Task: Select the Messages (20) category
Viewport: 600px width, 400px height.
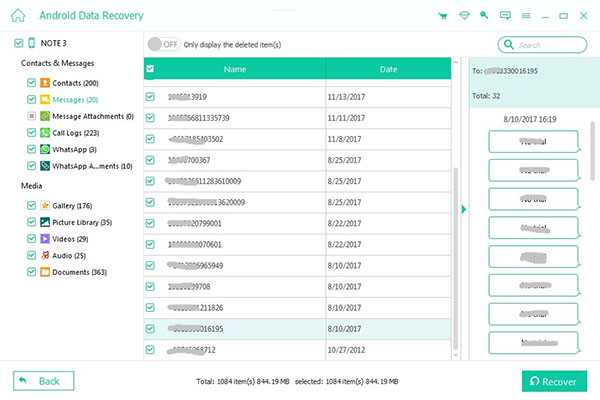Action: point(75,100)
